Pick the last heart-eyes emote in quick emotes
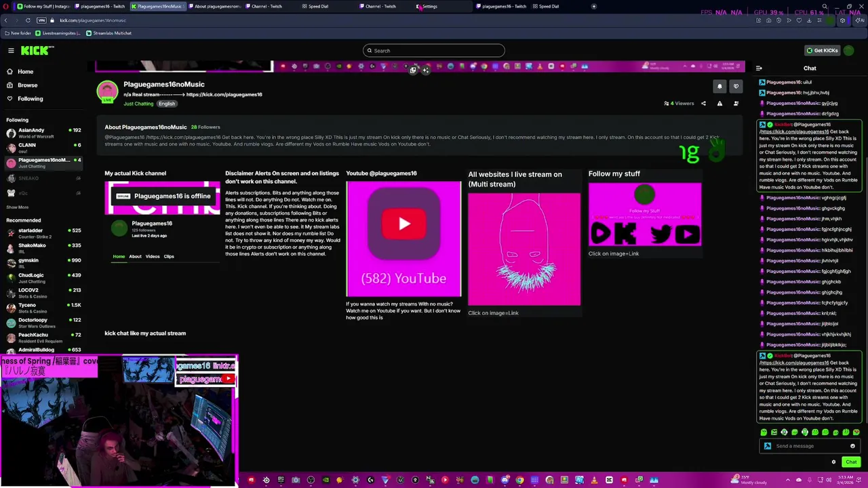 [x=856, y=432]
